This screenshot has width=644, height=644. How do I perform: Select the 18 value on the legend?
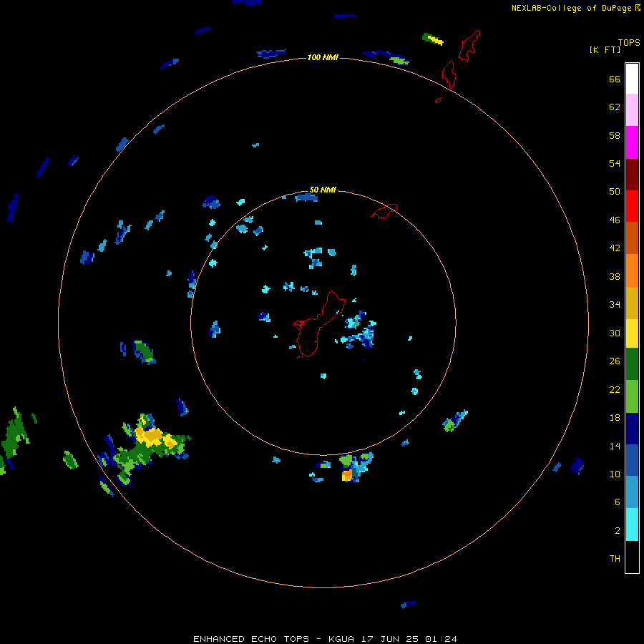coord(615,418)
